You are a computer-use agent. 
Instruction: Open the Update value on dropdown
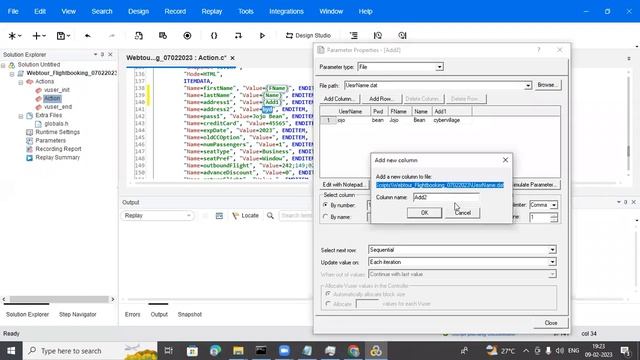(552, 262)
